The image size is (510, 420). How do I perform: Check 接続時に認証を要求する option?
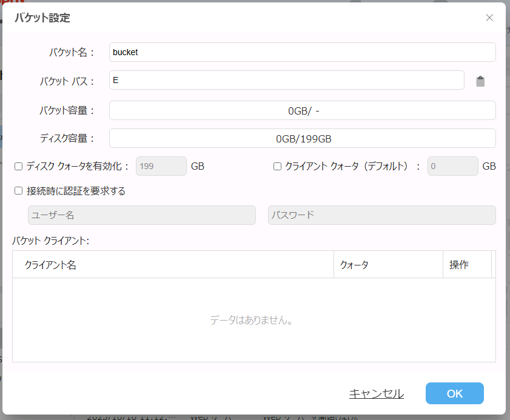click(x=19, y=191)
